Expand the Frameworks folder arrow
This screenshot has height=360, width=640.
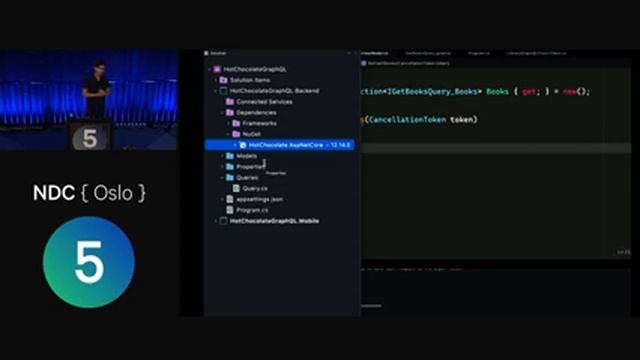pyautogui.click(x=229, y=123)
